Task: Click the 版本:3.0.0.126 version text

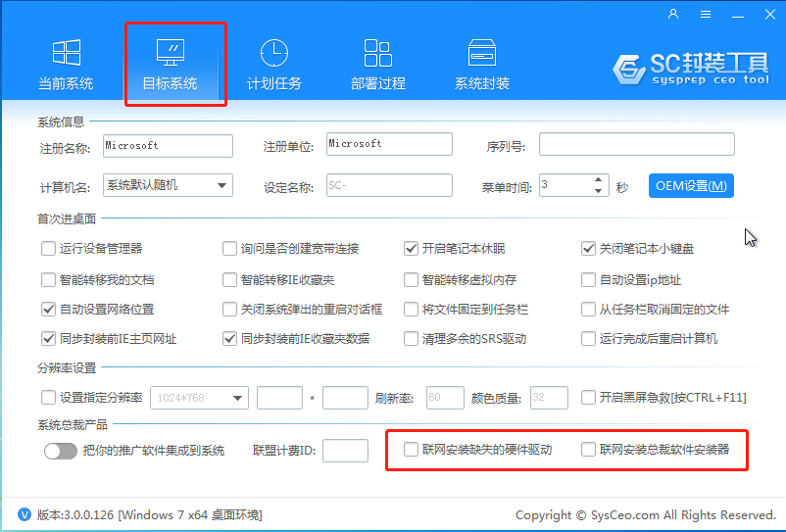Action: click(149, 515)
